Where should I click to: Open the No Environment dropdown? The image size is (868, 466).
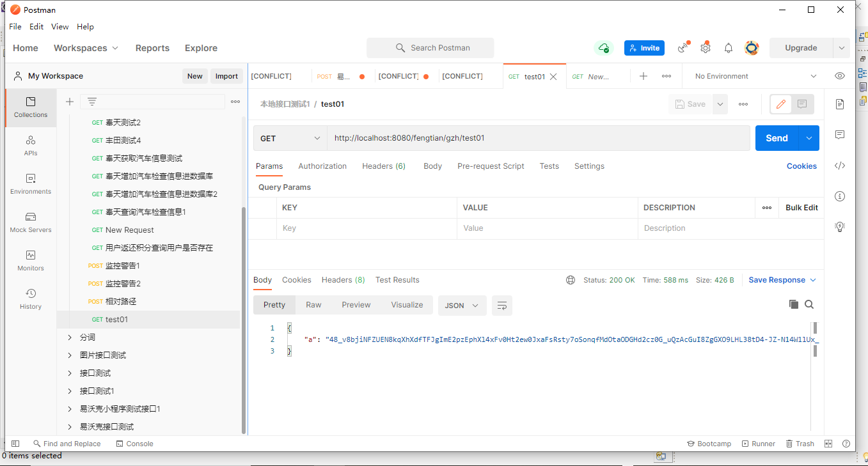755,76
